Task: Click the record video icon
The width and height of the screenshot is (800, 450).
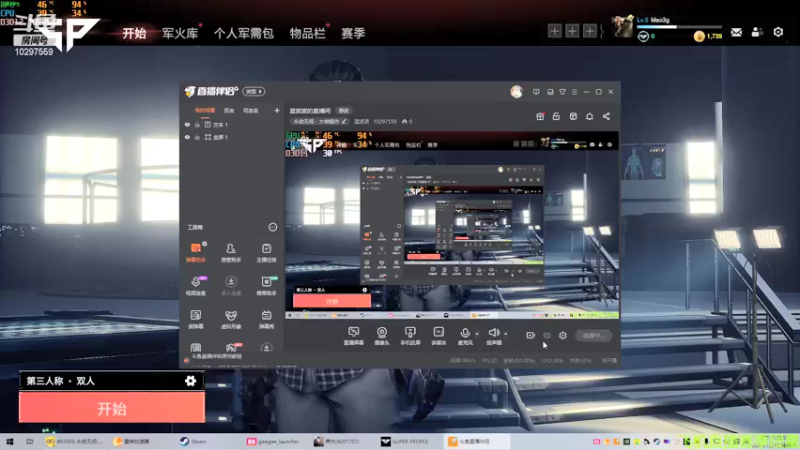Action: 530,335
